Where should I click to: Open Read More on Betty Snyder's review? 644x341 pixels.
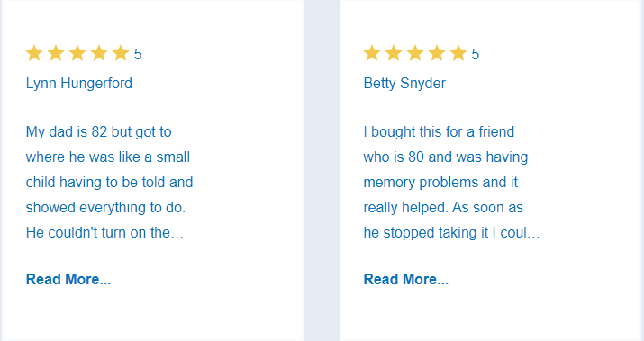[x=406, y=280]
